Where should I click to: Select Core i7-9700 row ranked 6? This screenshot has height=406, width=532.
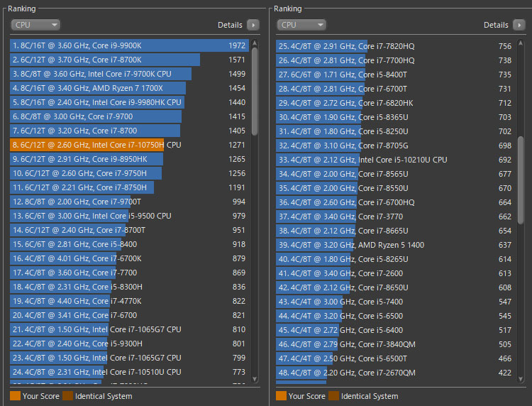coord(130,116)
